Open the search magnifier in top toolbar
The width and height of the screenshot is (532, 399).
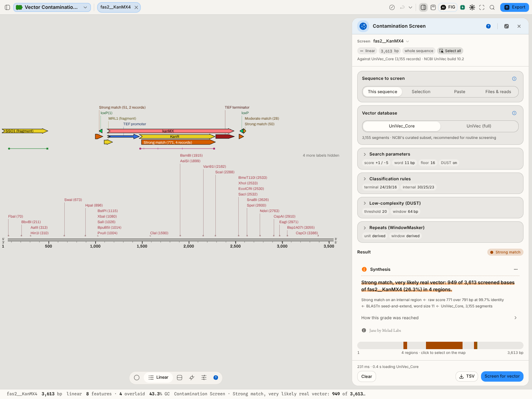point(492,7)
